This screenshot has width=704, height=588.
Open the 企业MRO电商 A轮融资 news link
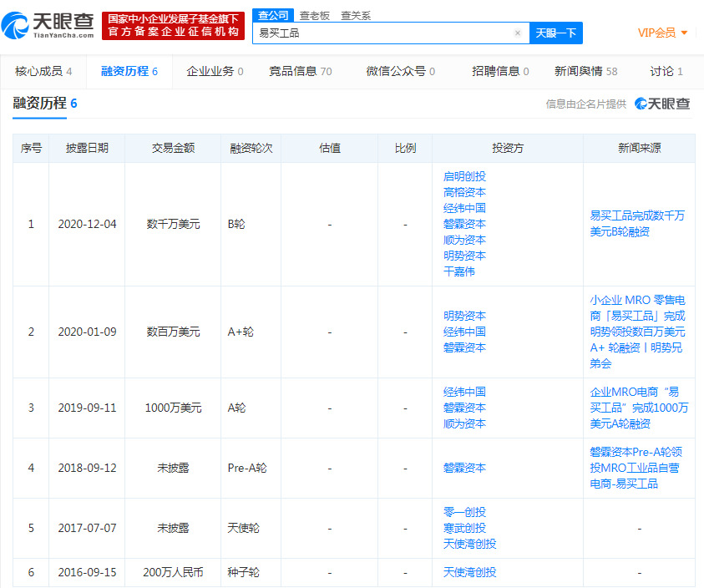point(639,408)
